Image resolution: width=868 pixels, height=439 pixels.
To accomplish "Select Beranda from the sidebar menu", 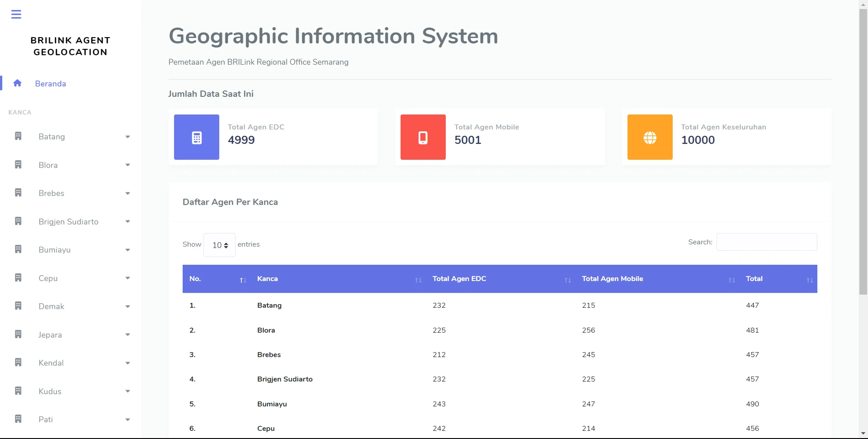I will [x=50, y=83].
